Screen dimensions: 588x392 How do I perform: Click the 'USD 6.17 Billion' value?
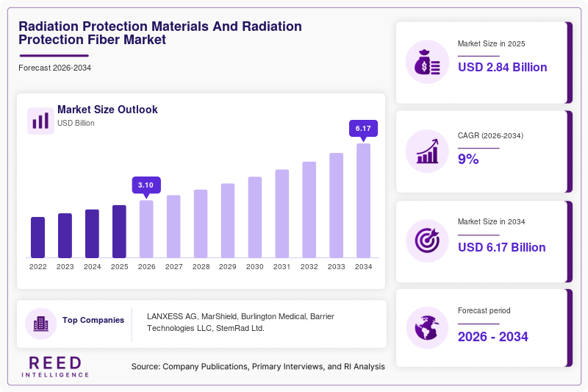click(502, 248)
